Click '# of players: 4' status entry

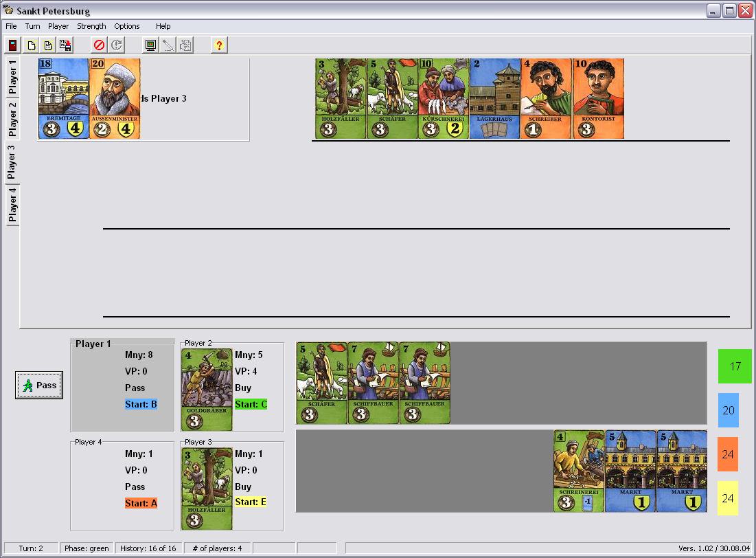(x=217, y=548)
